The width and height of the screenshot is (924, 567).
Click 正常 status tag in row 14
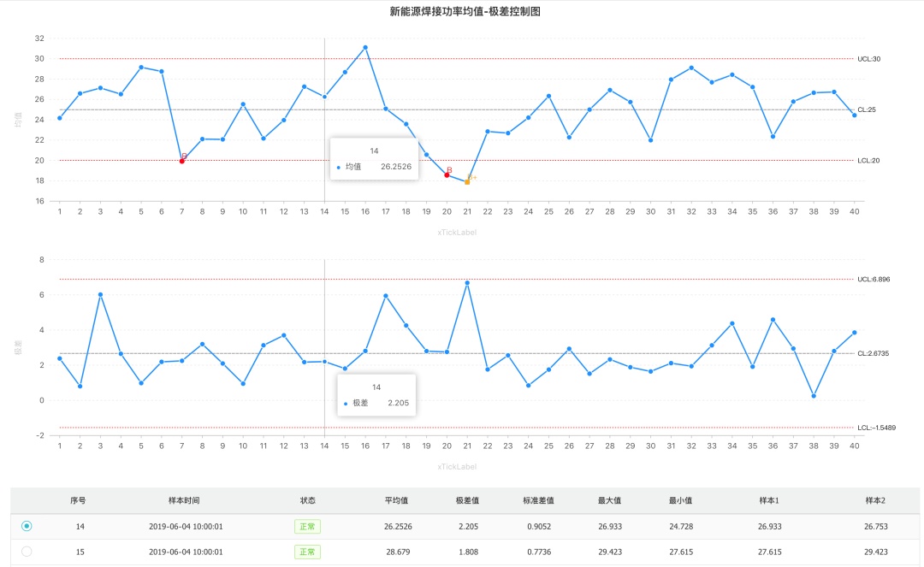click(307, 527)
